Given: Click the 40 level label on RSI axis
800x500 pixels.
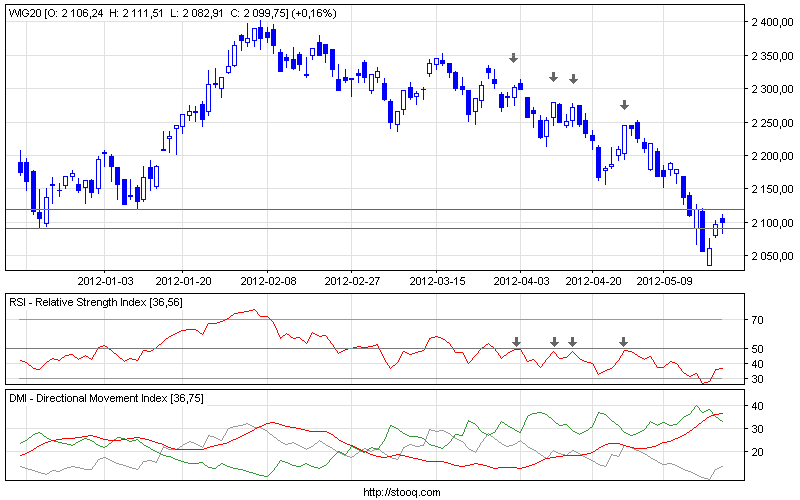Looking at the screenshot, I should pyautogui.click(x=758, y=364).
